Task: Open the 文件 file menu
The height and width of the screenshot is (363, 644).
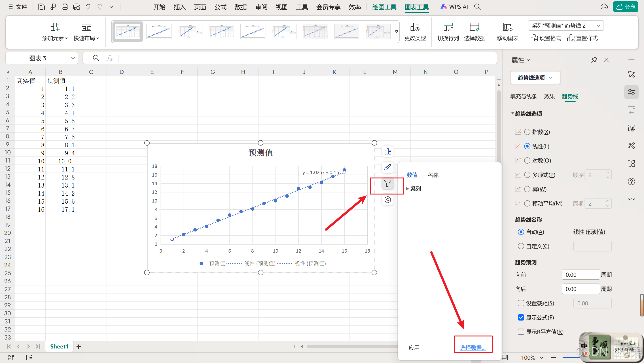Action: click(x=17, y=7)
